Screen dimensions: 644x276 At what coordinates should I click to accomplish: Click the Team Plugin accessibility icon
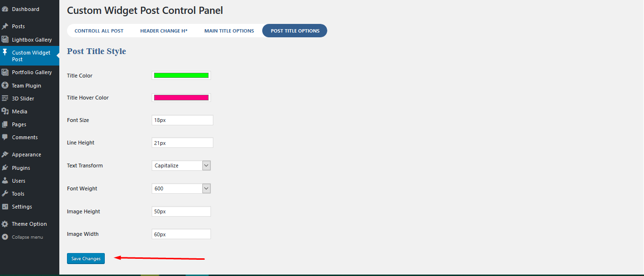(5, 86)
